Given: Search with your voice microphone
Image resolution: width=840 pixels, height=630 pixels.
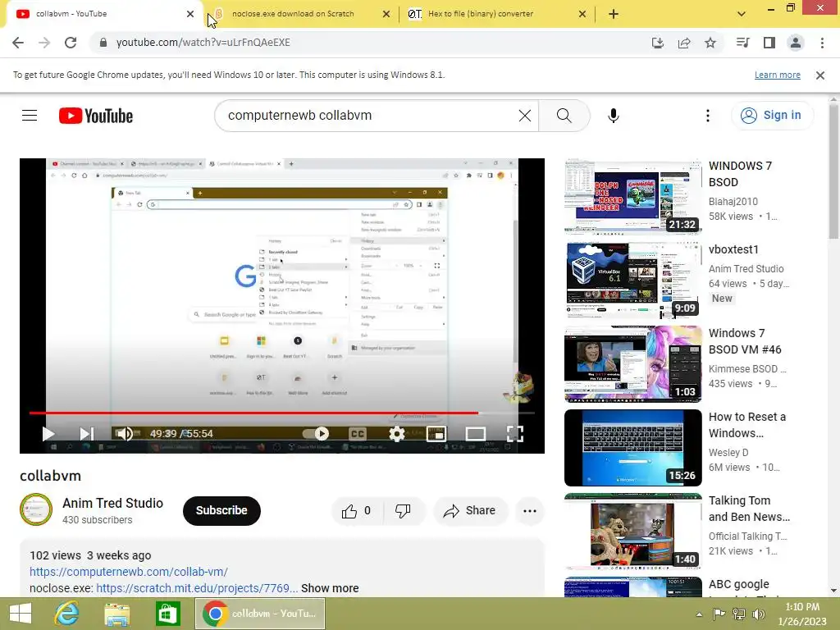Looking at the screenshot, I should [x=614, y=115].
